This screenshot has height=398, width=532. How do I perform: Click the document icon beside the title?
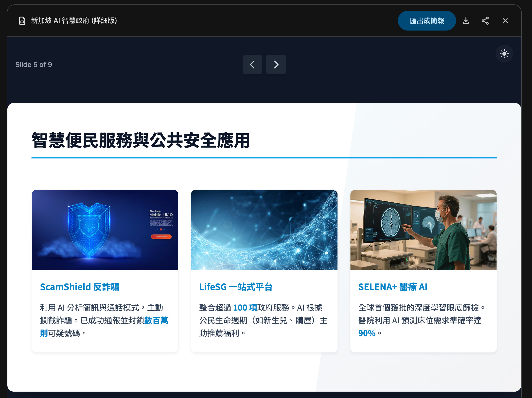pos(22,21)
